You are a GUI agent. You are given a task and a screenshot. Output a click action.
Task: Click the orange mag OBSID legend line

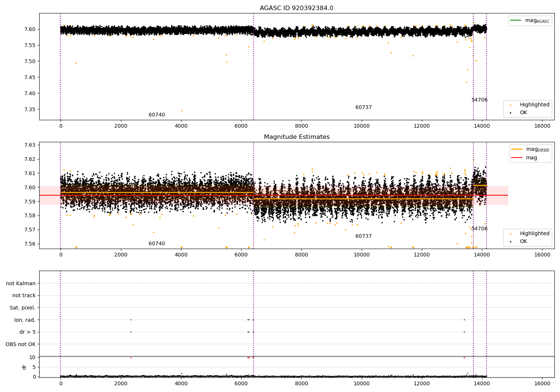coord(517,149)
